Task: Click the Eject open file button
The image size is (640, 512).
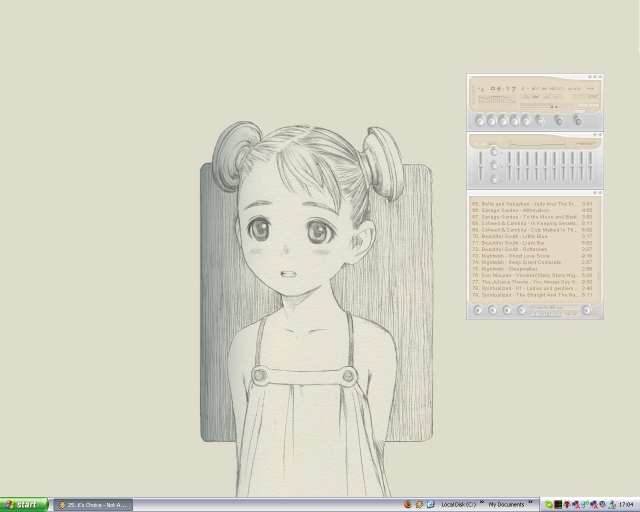Action: pos(541,120)
